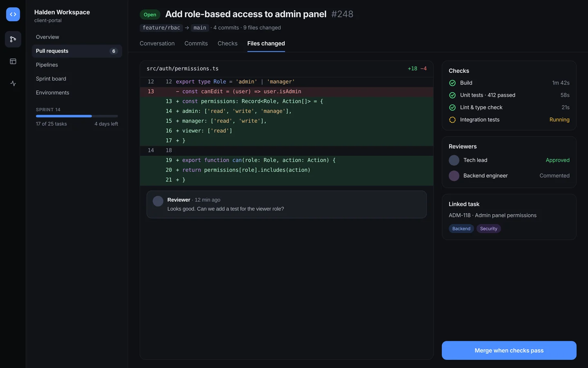Click the Approved status for Tech lead
588x368 pixels.
[x=558, y=160]
